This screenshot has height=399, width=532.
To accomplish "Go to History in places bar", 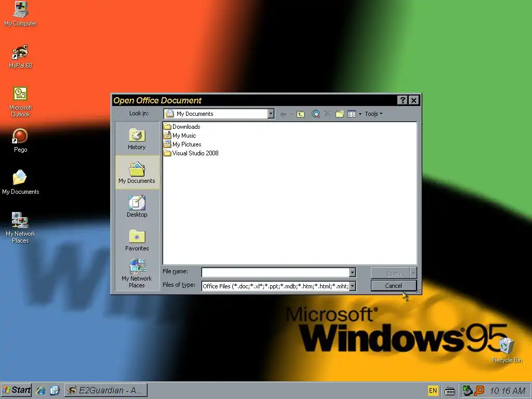I will coord(137,139).
